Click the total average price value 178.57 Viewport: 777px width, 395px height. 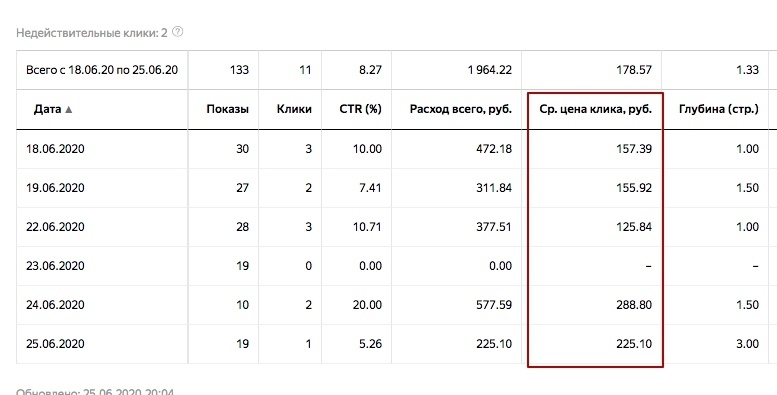pyautogui.click(x=634, y=70)
